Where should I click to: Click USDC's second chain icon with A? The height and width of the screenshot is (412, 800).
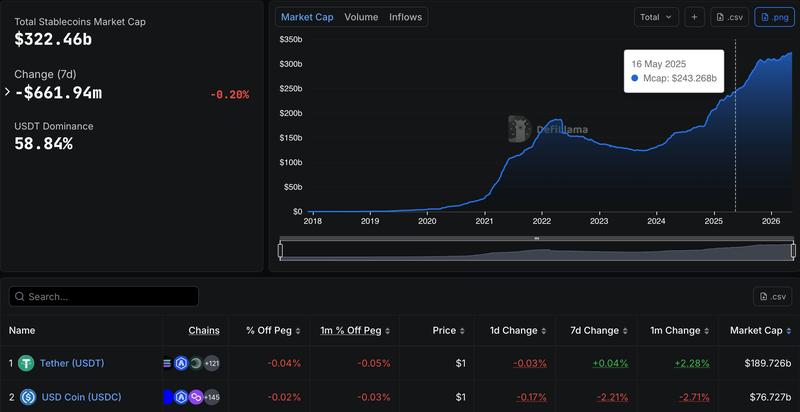coord(181,397)
